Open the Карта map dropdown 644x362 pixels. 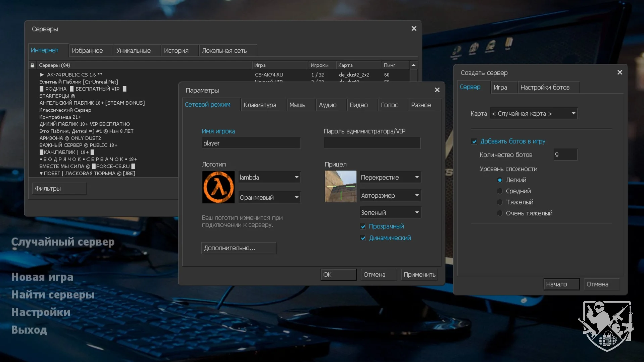[x=534, y=114]
